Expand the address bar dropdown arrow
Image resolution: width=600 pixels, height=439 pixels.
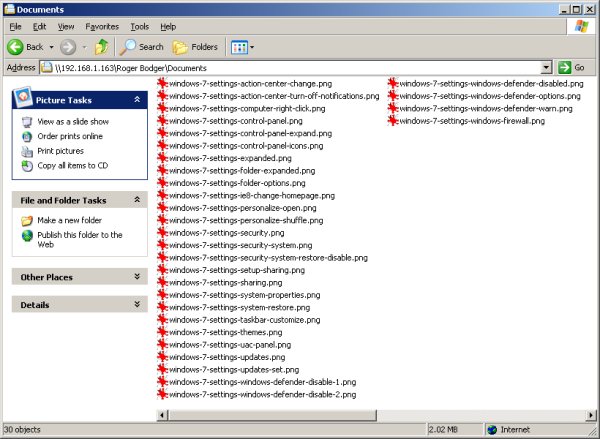pos(546,67)
